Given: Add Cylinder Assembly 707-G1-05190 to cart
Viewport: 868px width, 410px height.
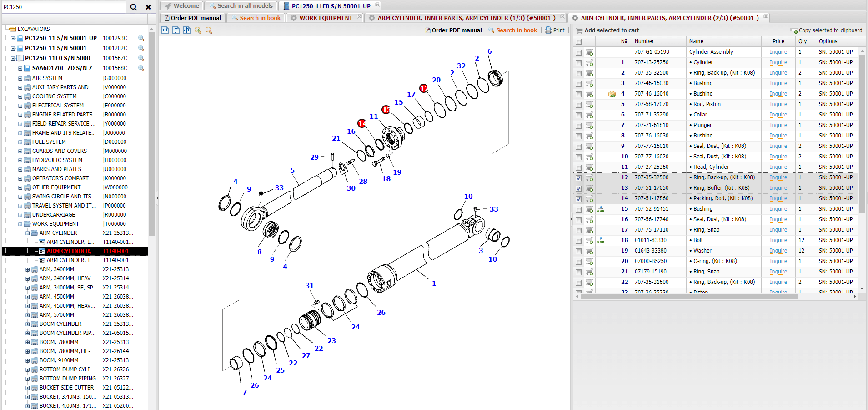Looking at the screenshot, I should pos(589,52).
